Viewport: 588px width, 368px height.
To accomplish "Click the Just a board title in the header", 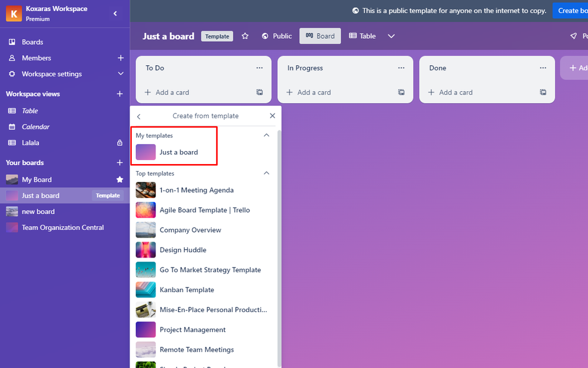I will (168, 36).
